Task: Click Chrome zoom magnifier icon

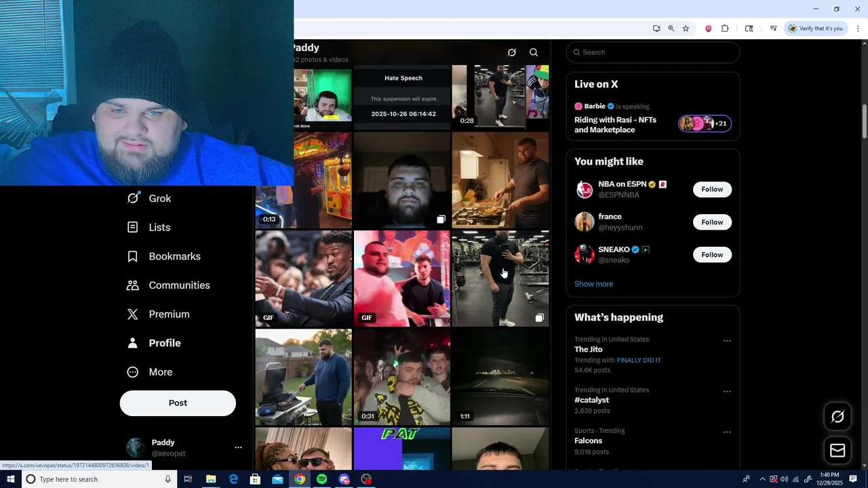Action: [x=671, y=28]
